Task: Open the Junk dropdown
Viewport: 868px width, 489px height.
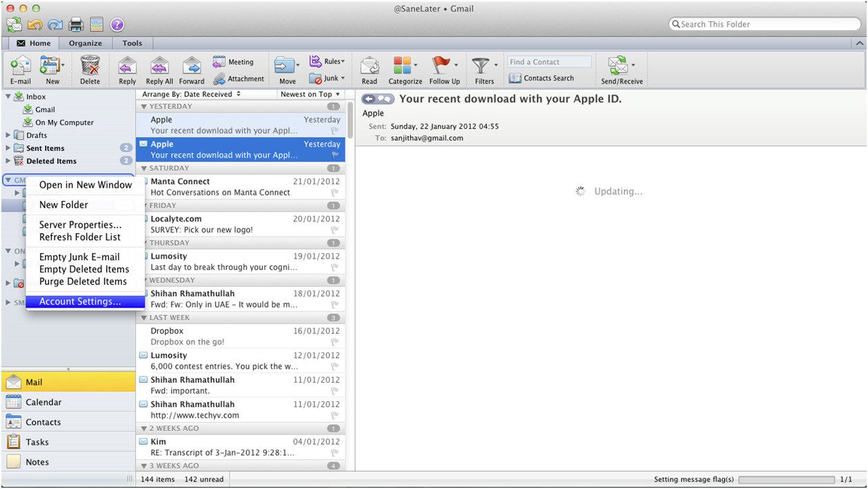Action: (327, 79)
